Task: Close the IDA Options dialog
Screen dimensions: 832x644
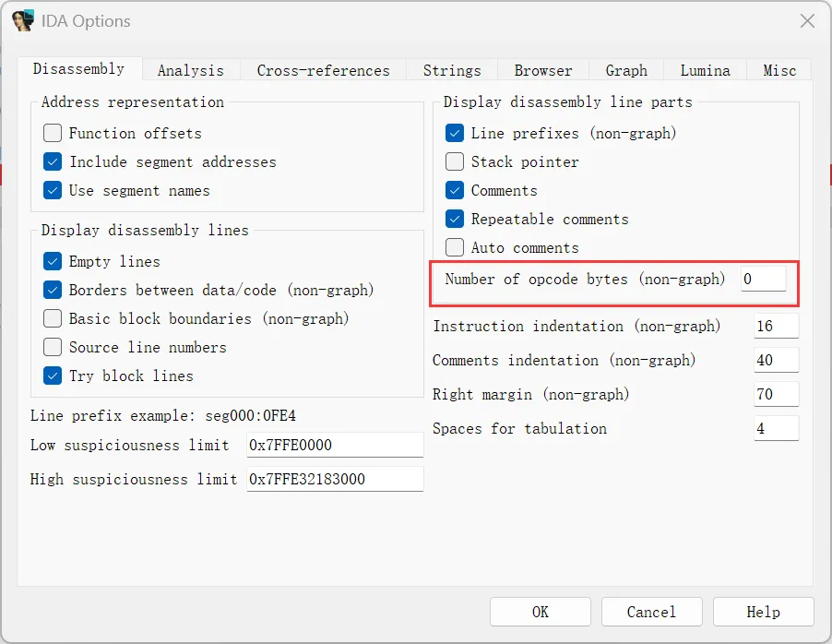Action: 807,20
